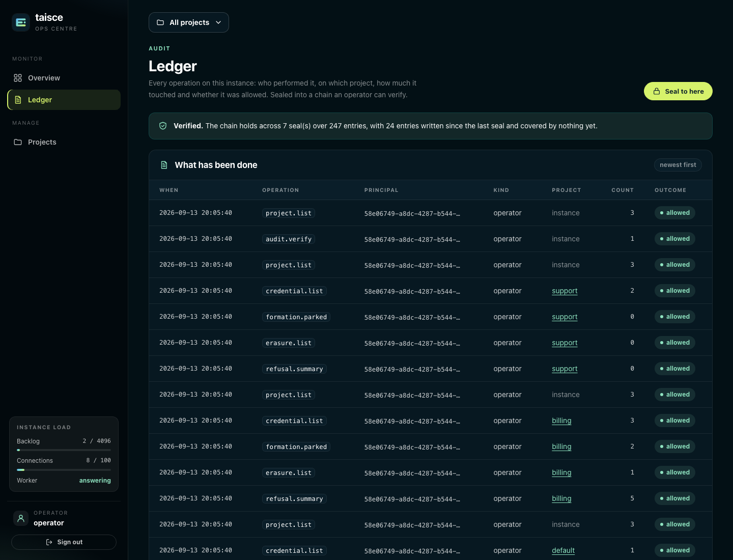This screenshot has height=560, width=733.
Task: Select formation.parked in the billing row
Action: click(296, 447)
